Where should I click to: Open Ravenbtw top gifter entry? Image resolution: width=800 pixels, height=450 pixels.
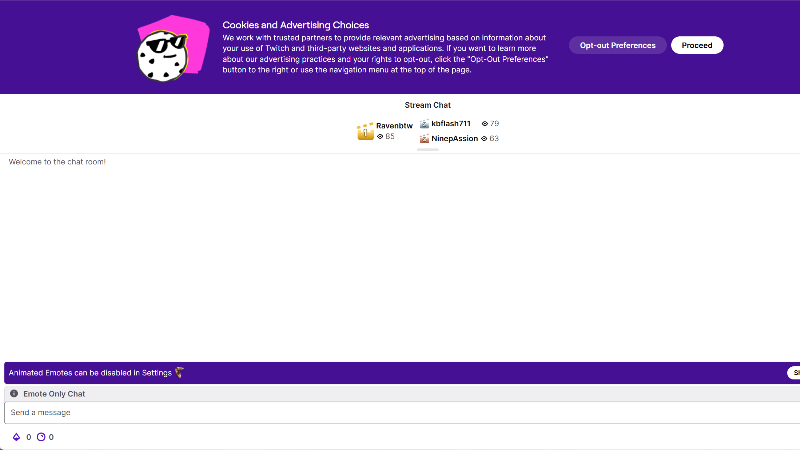385,131
